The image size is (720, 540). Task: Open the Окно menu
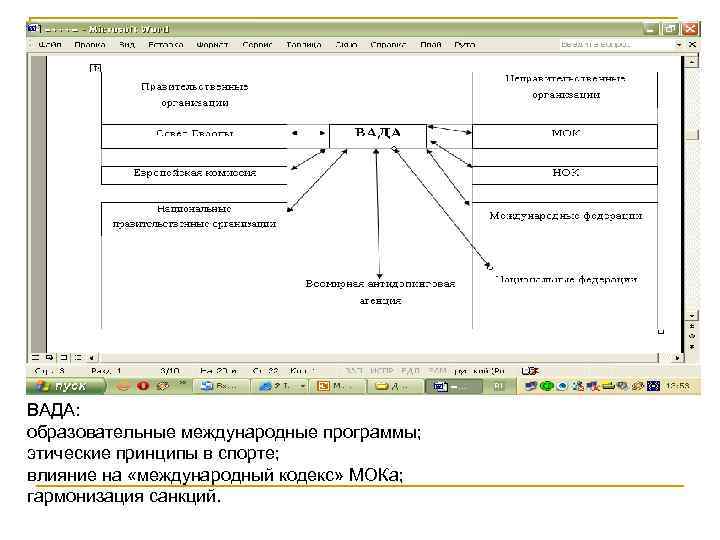[x=346, y=45]
